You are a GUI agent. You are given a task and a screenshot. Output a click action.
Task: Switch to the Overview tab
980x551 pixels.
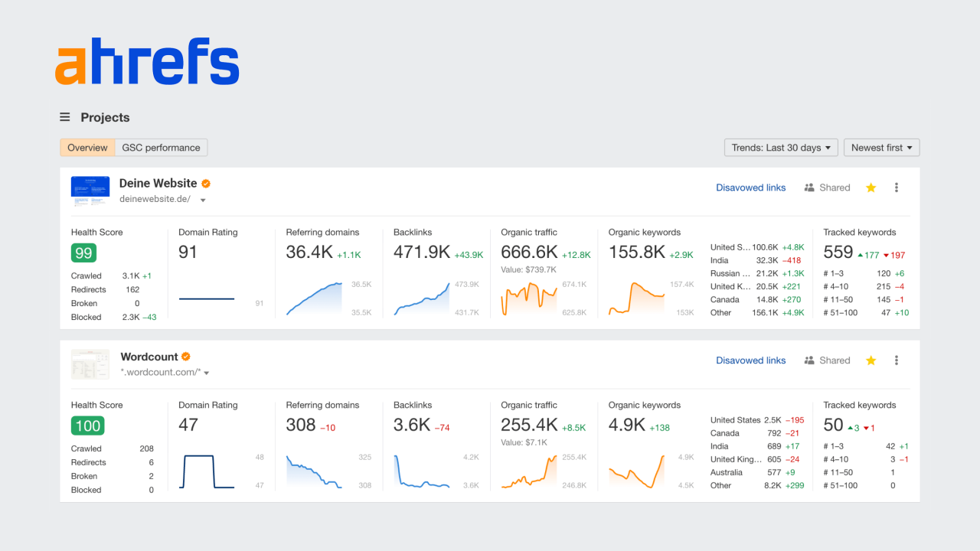(x=87, y=148)
